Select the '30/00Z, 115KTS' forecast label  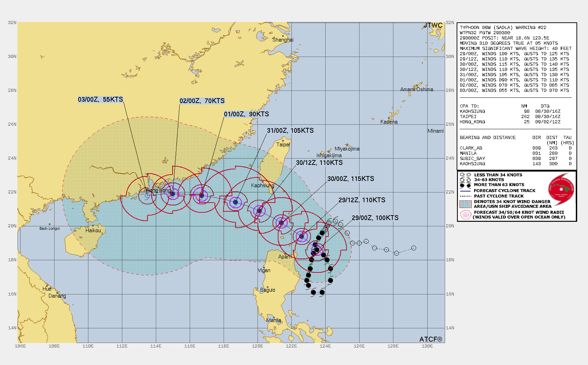351,179
